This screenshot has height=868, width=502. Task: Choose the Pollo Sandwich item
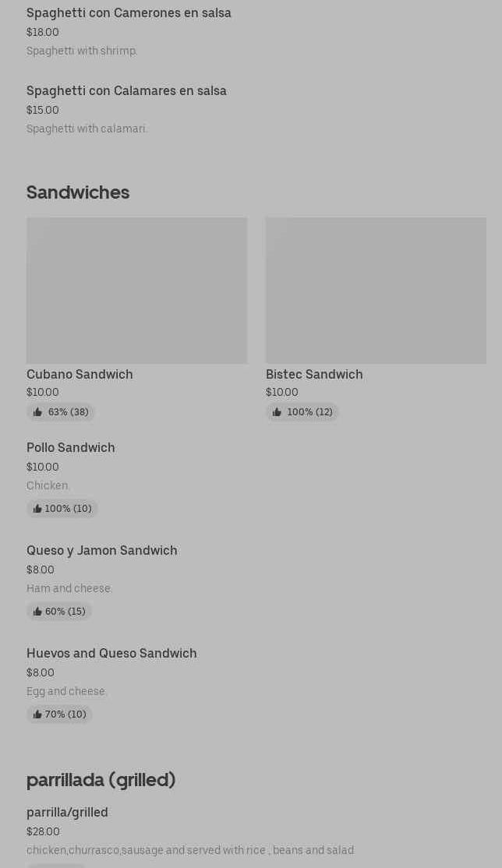pyautogui.click(x=71, y=448)
